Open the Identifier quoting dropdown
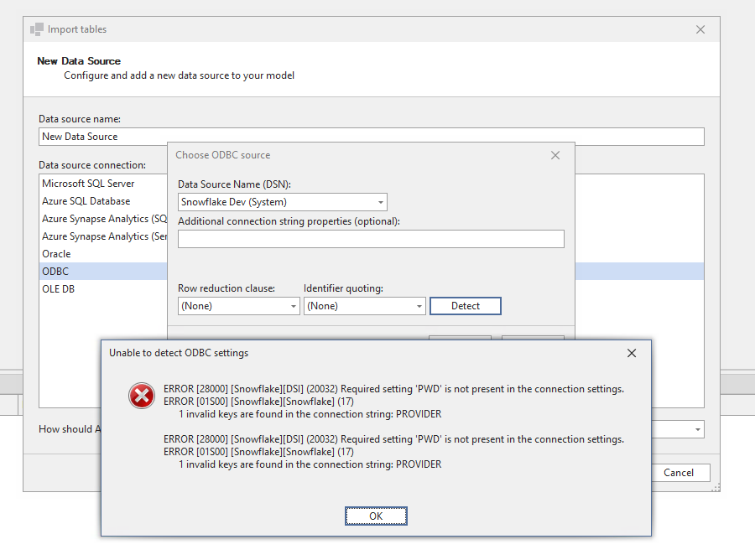This screenshot has width=755, height=560. [x=417, y=305]
